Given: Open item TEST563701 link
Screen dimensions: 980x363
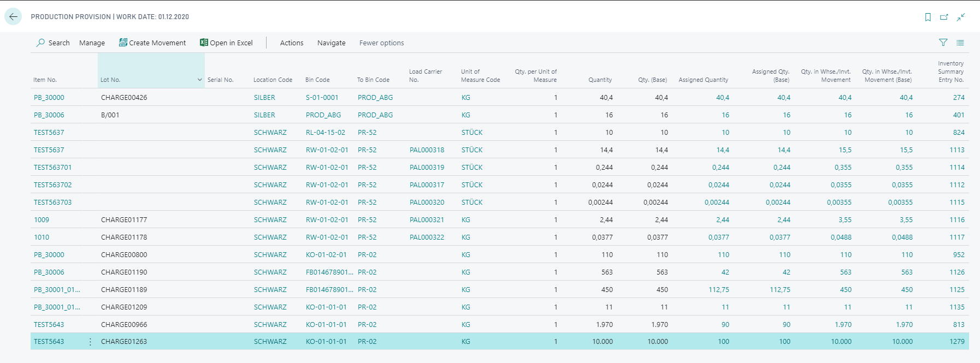Looking at the screenshot, I should (52, 168).
